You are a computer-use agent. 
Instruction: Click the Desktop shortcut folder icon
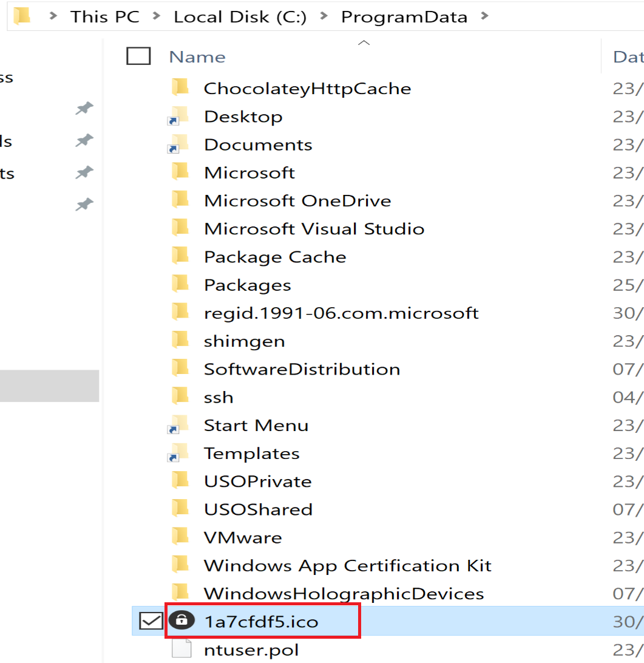(179, 116)
